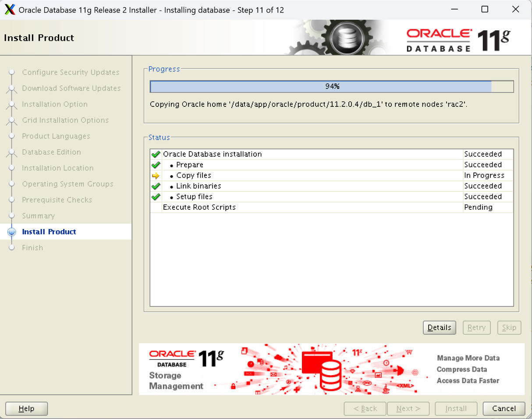Viewport: 532px width, 419px height.
Task: Click the Setup files row label
Action: [x=194, y=197]
